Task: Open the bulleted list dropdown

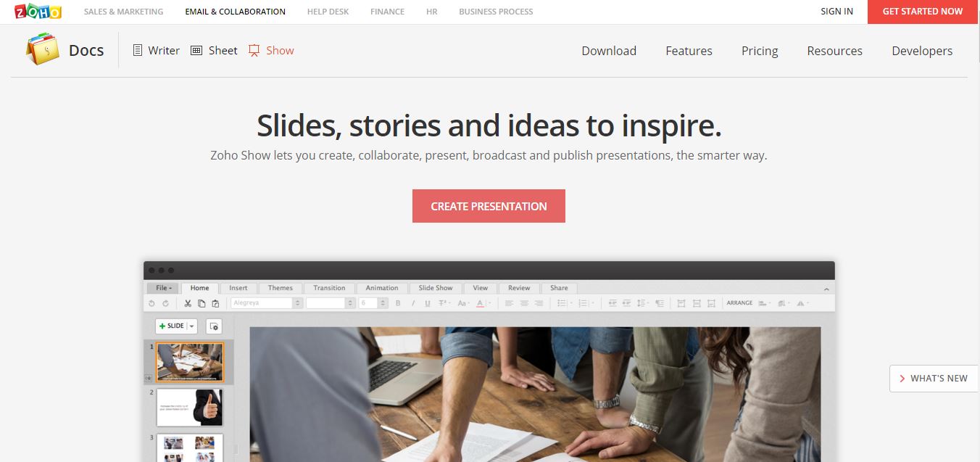Action: coord(565,303)
